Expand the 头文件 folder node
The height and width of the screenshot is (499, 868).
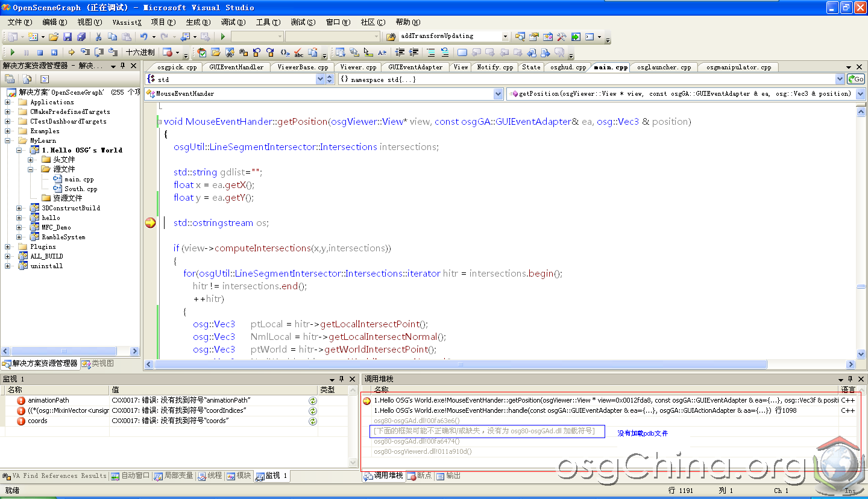click(x=31, y=160)
